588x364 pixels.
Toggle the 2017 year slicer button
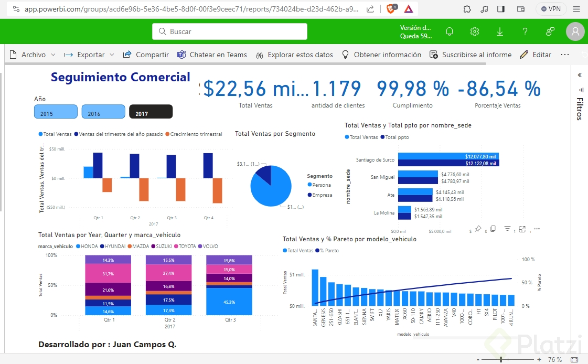coord(151,112)
